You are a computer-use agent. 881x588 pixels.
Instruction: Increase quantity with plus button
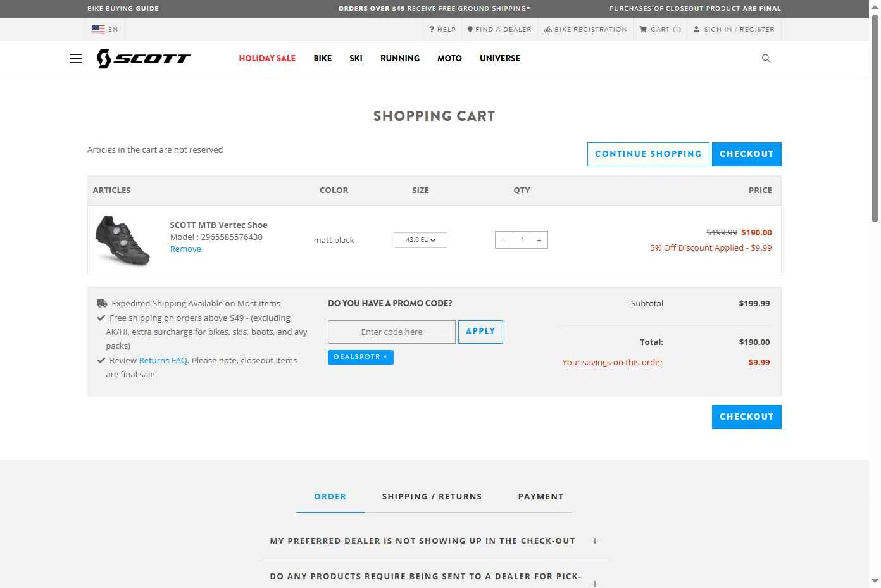[x=539, y=241]
